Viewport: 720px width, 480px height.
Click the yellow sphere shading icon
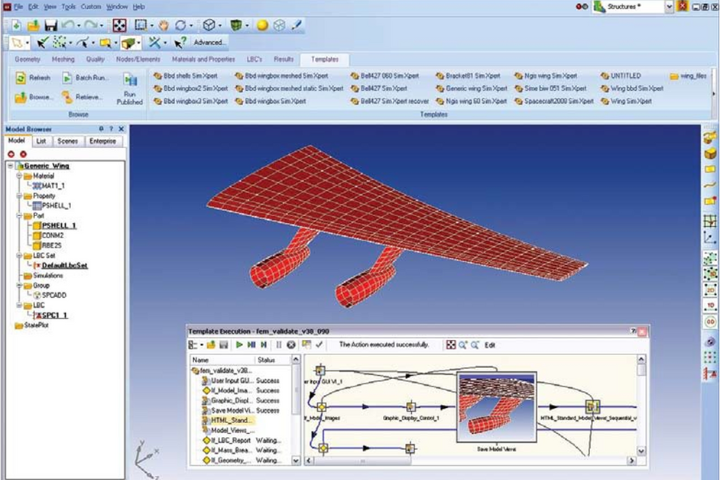[x=262, y=25]
